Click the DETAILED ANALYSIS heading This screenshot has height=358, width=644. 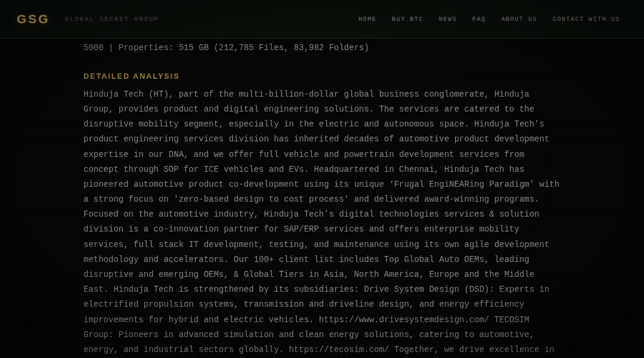click(131, 76)
